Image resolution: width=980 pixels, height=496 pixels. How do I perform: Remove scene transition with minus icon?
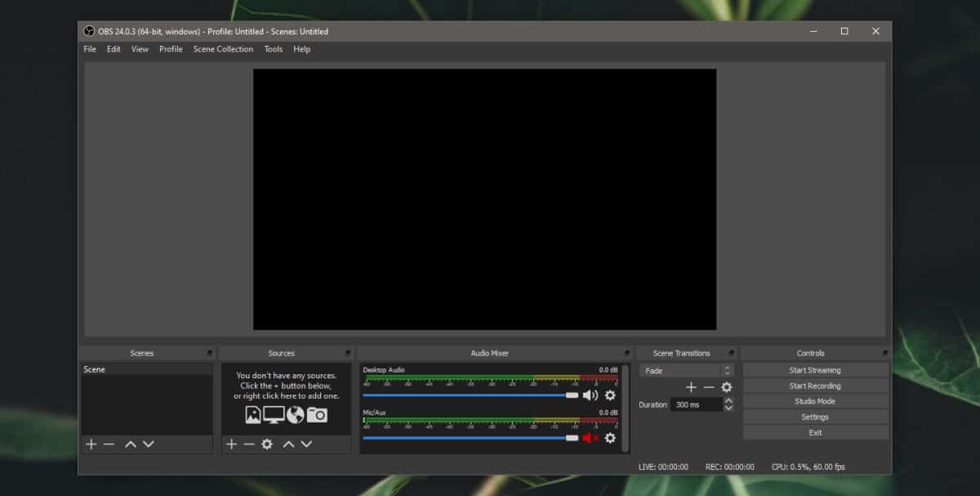709,387
